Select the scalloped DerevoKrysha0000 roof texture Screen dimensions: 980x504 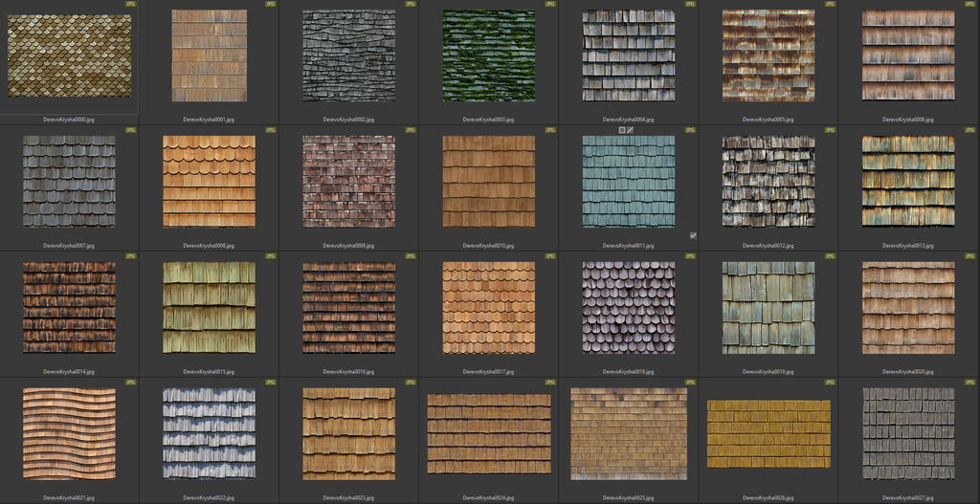click(x=70, y=55)
